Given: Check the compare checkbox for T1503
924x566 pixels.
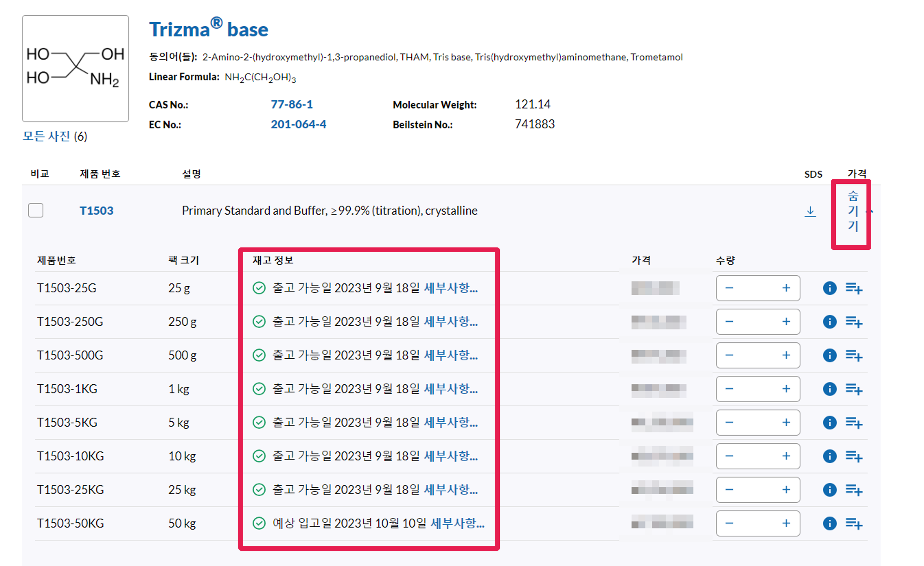Looking at the screenshot, I should [x=36, y=210].
